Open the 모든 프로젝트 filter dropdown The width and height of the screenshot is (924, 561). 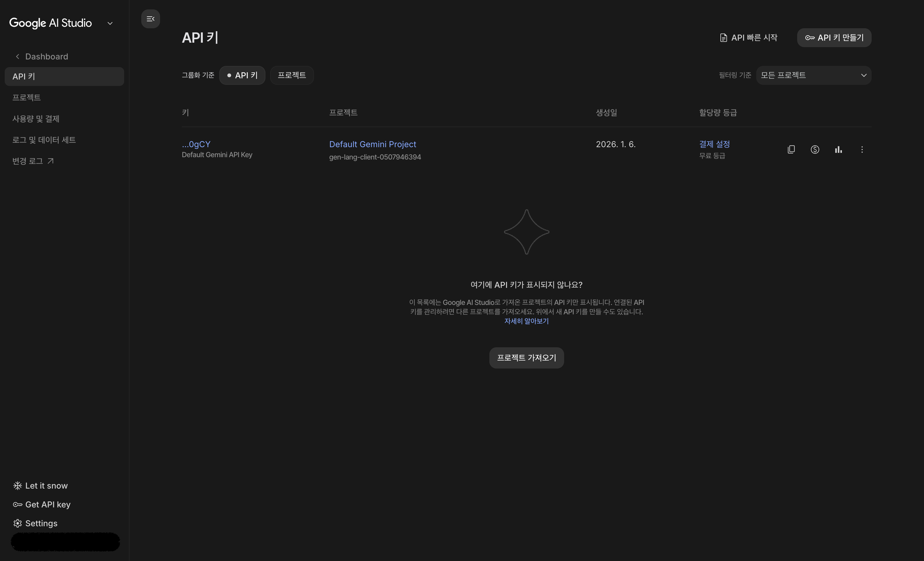tap(814, 75)
